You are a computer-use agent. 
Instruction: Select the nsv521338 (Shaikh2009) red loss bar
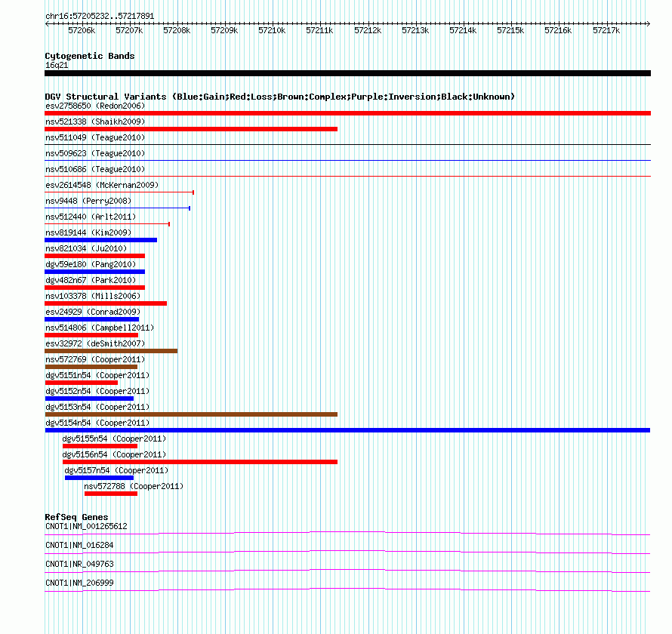(191, 129)
